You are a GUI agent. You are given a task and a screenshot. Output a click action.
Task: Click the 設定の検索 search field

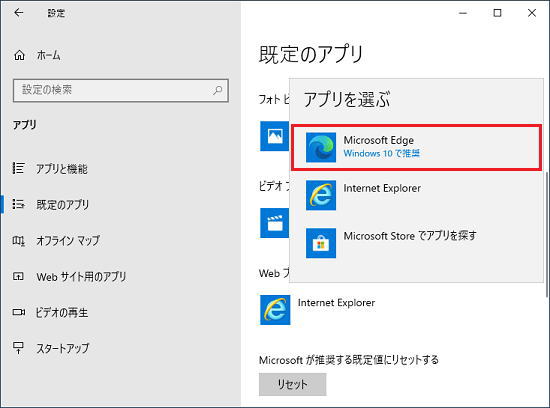121,91
